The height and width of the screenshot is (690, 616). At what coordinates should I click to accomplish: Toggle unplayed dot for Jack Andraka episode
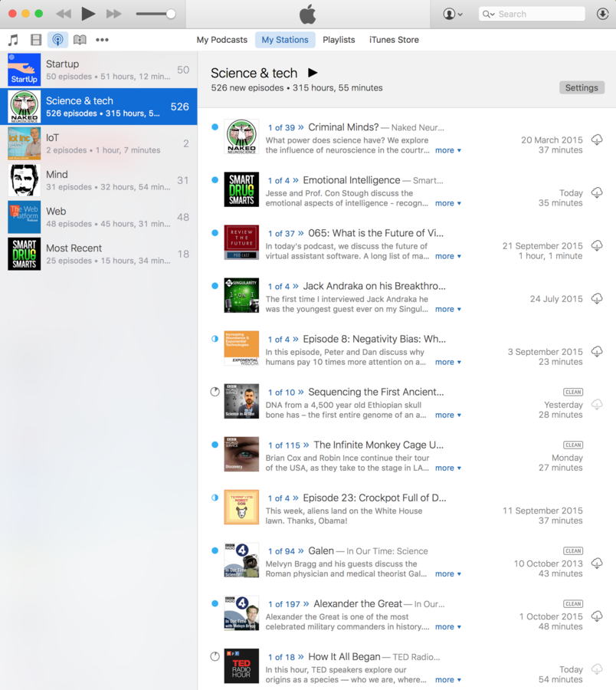(215, 286)
